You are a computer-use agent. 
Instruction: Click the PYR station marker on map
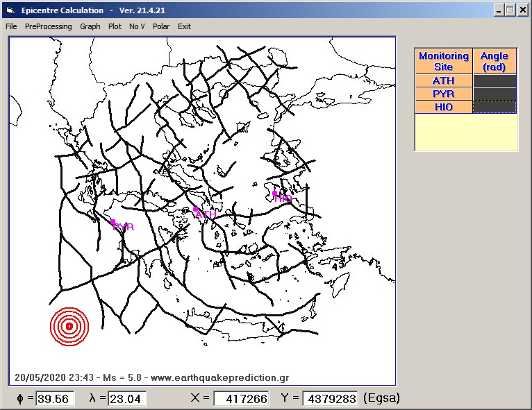point(113,222)
